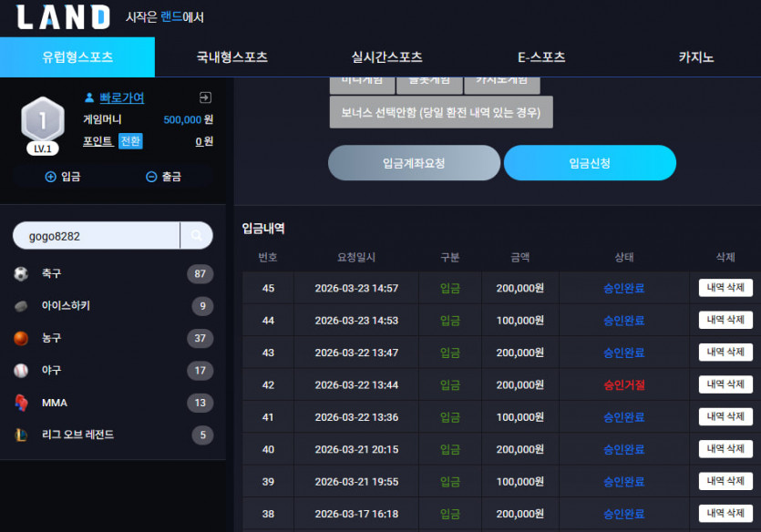Click the 출금 withdraw link

[x=163, y=177]
